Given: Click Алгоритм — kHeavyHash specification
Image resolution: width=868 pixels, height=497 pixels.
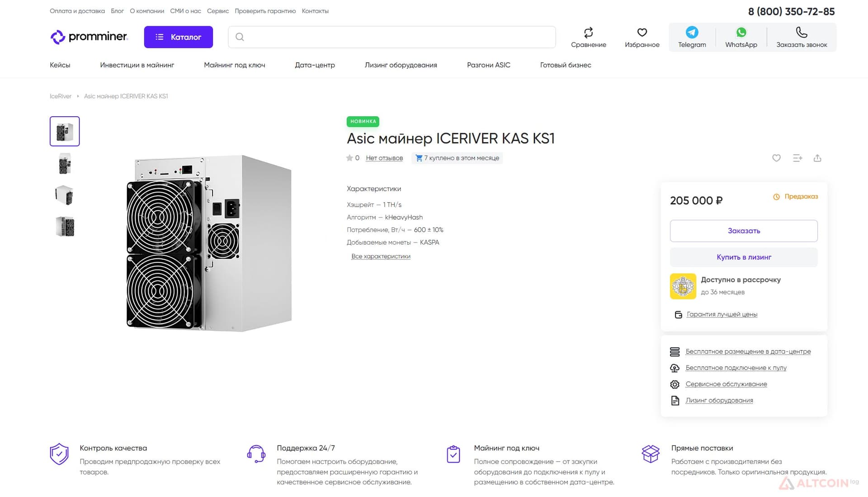Looking at the screenshot, I should click(x=385, y=218).
